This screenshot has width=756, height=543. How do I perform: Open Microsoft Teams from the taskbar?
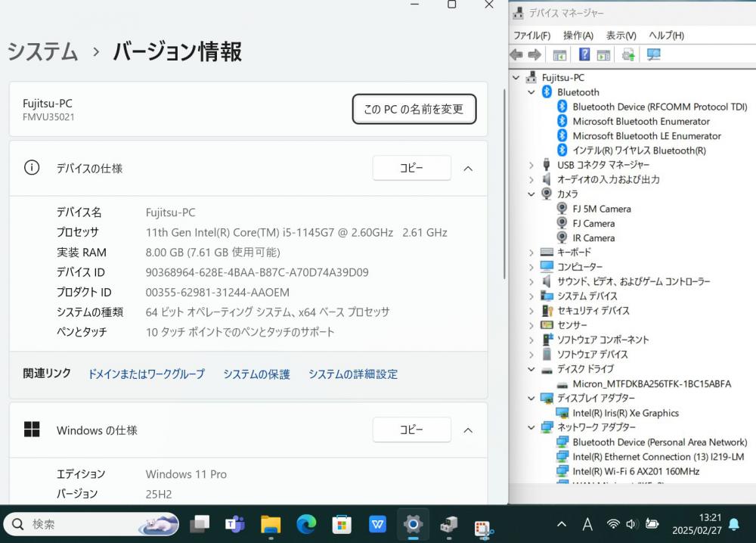click(235, 523)
